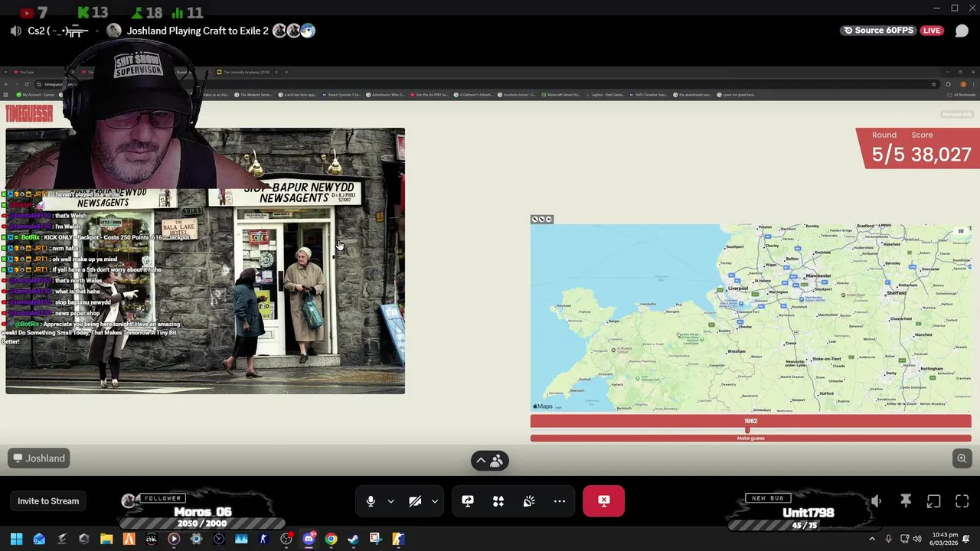Click Joshland's avatar in header
The image size is (980, 551).
(114, 31)
